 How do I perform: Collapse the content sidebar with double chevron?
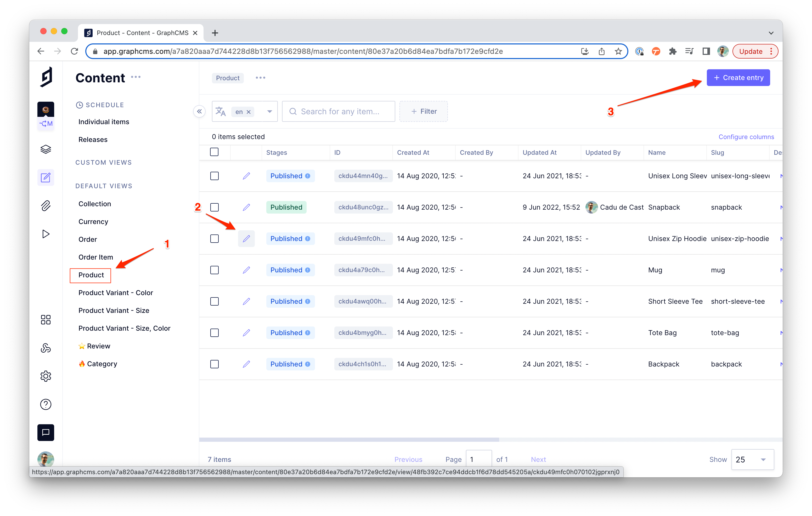[x=199, y=111]
